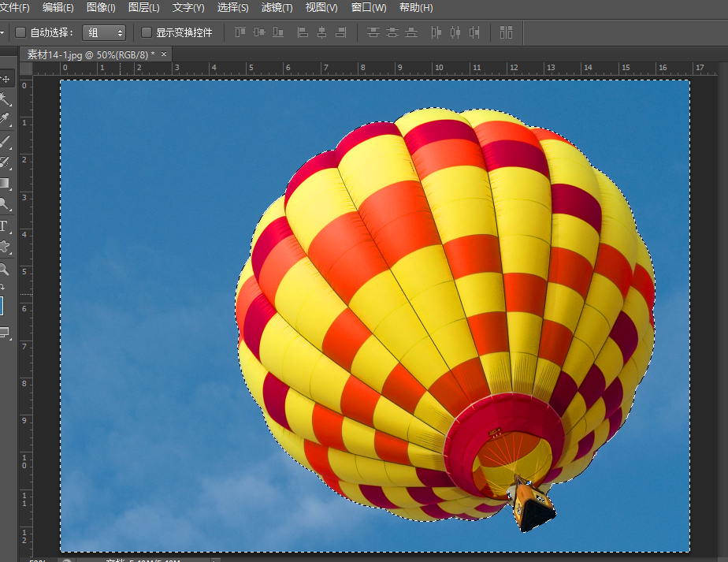Enable the 显示变换控件 checkbox
The width and height of the screenshot is (728, 562).
pos(147,32)
